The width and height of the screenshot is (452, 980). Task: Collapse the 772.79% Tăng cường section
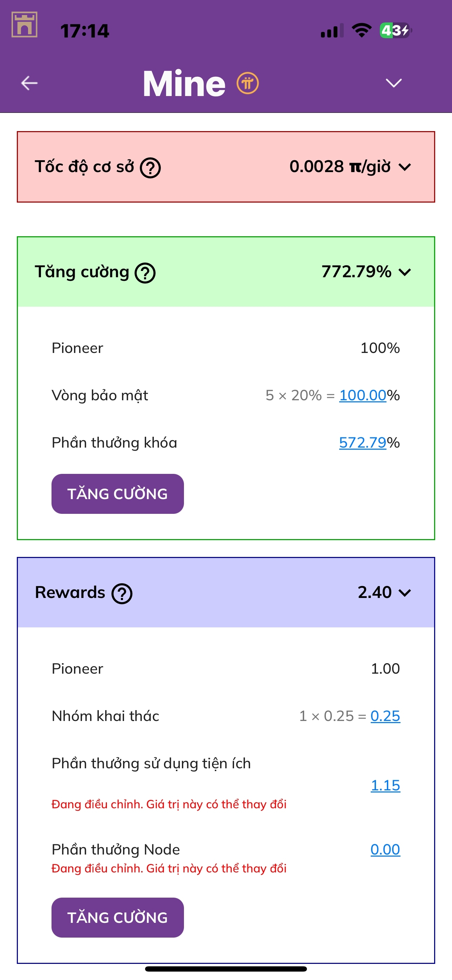(405, 272)
